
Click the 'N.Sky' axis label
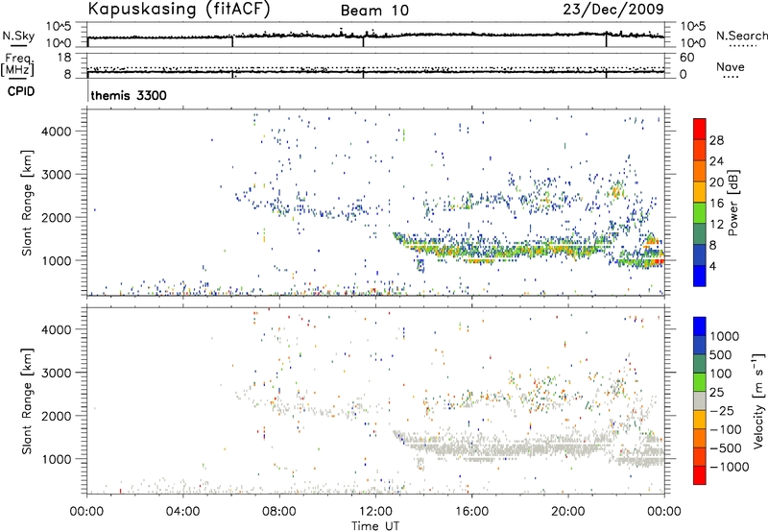click(18, 36)
